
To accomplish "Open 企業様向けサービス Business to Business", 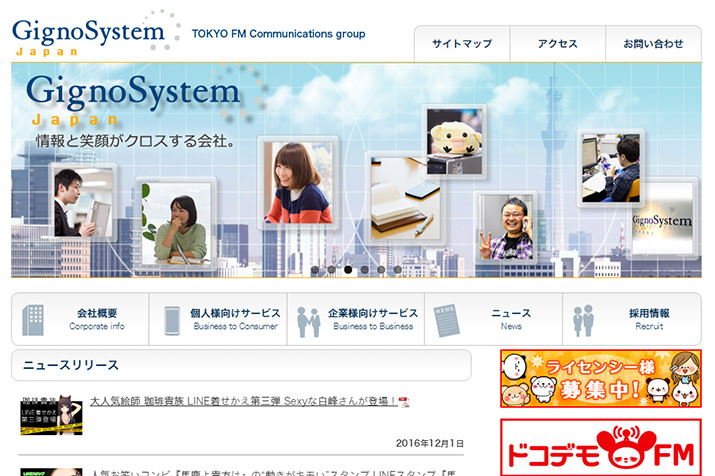I will [x=356, y=319].
